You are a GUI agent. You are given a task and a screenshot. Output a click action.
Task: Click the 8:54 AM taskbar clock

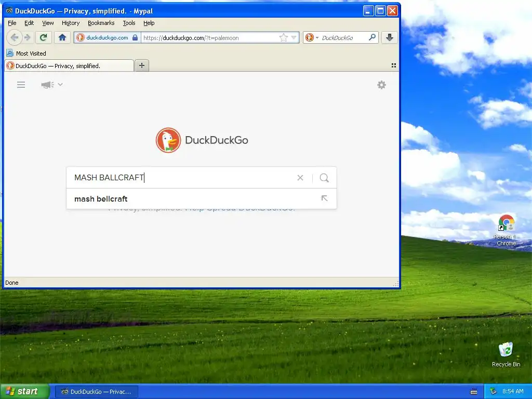[x=513, y=392]
